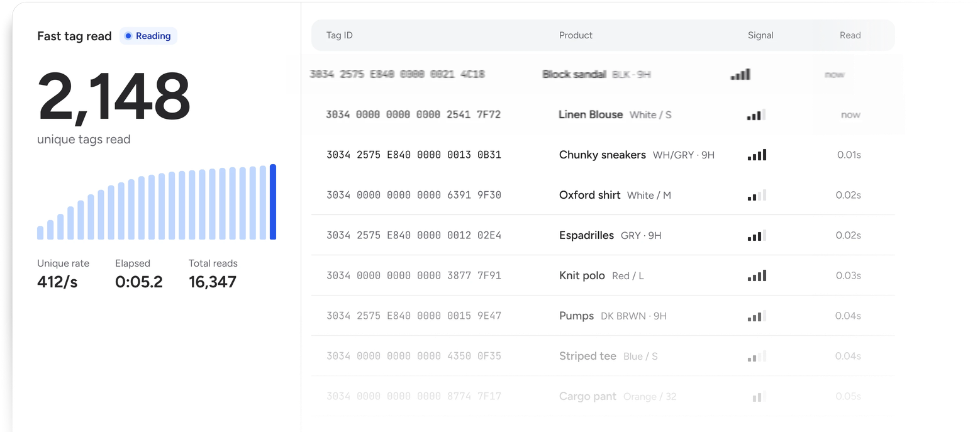Click the WH/GRY · 9H variant text
980x432 pixels.
coord(684,155)
